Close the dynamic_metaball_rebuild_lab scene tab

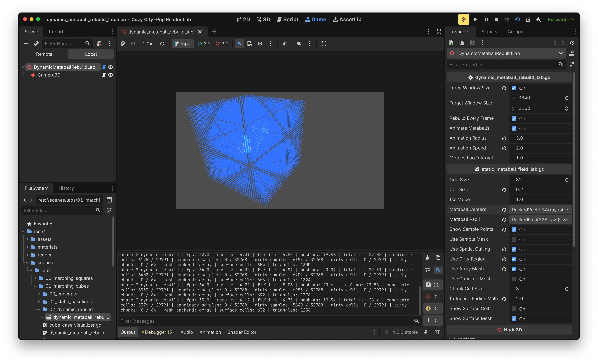(200, 32)
